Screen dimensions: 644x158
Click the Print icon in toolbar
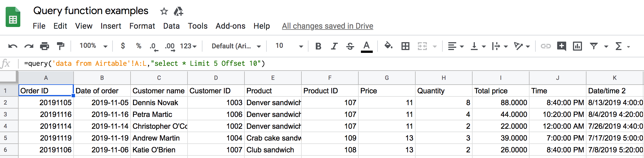[x=45, y=46]
